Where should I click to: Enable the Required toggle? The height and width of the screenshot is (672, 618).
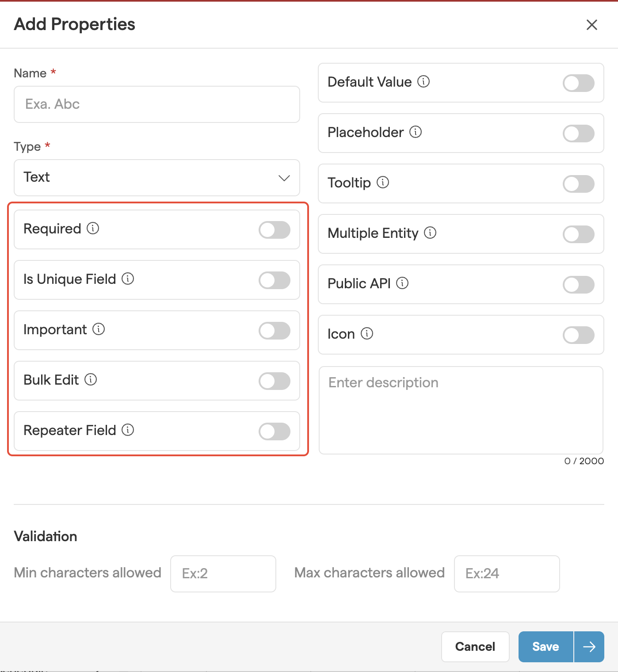pos(275,230)
